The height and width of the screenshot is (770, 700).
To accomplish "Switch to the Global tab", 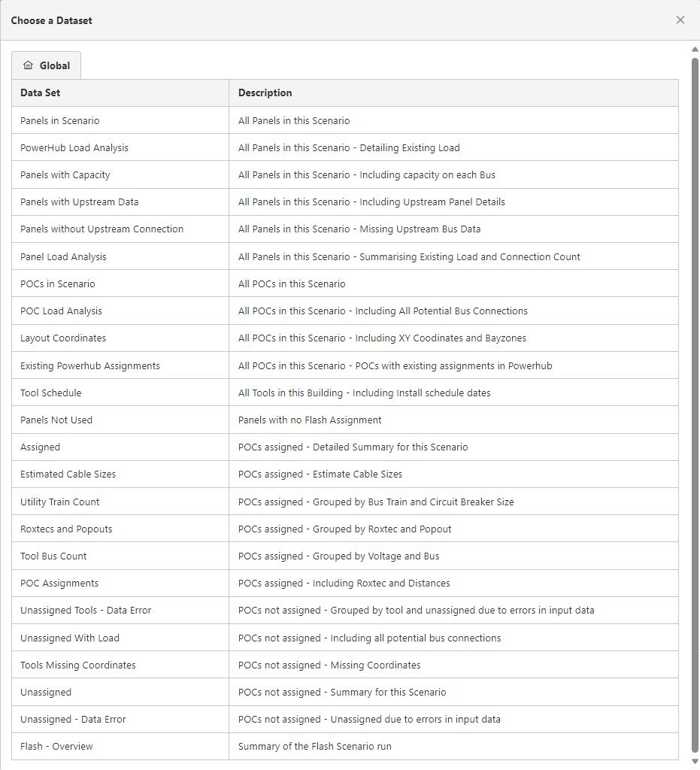I will click(47, 65).
